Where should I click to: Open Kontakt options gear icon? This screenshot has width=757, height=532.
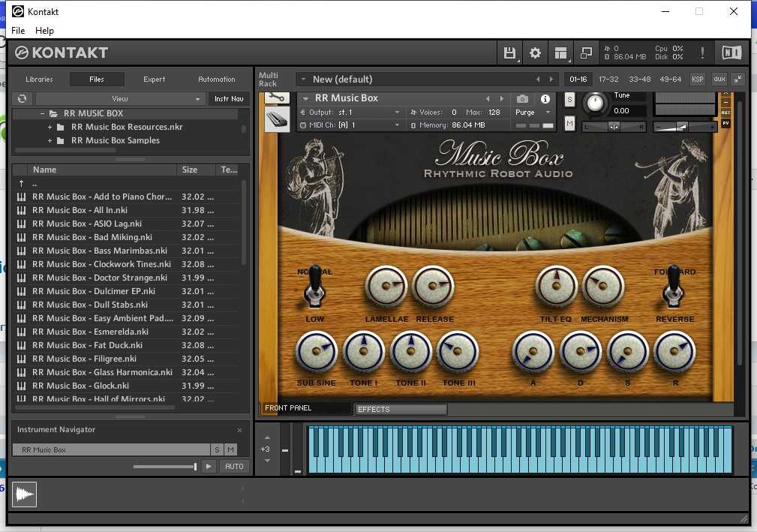tap(535, 53)
